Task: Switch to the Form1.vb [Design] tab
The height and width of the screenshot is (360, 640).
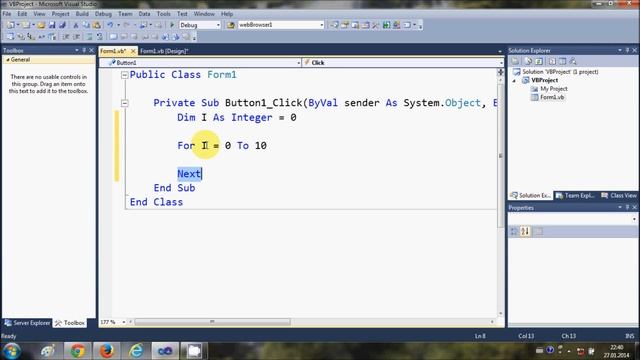Action: [x=164, y=51]
